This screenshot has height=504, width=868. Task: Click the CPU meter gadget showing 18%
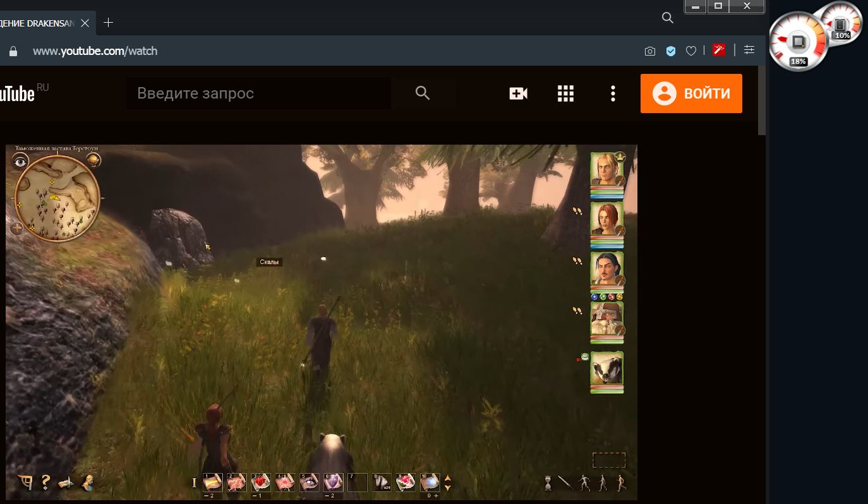(x=799, y=43)
